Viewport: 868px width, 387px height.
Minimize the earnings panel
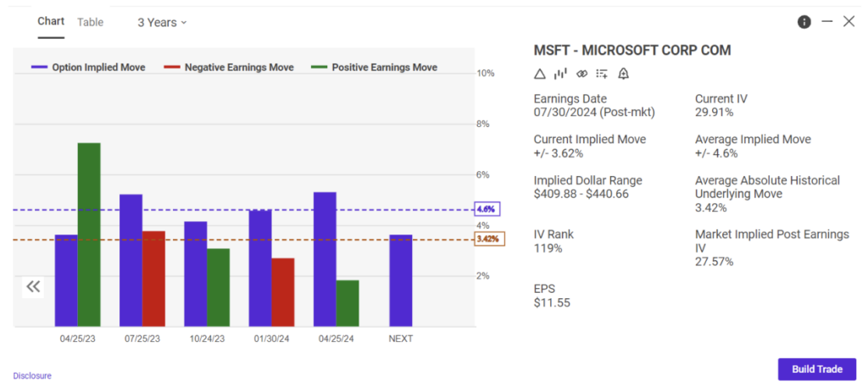tap(827, 21)
